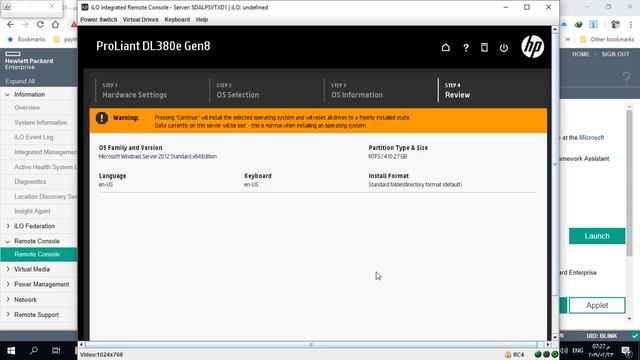Viewport: 640px width, 360px height.
Task: Select Step 4 Review
Action: (457, 91)
